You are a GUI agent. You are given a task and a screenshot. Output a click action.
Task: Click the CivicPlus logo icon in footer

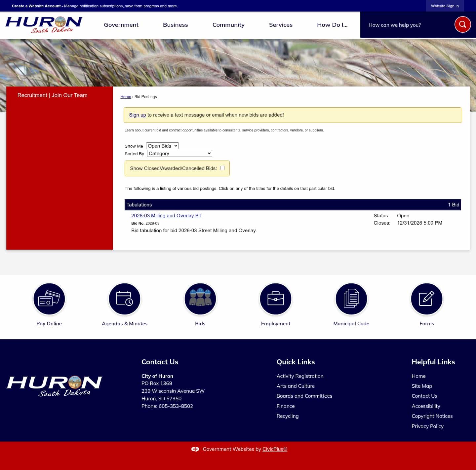195,449
